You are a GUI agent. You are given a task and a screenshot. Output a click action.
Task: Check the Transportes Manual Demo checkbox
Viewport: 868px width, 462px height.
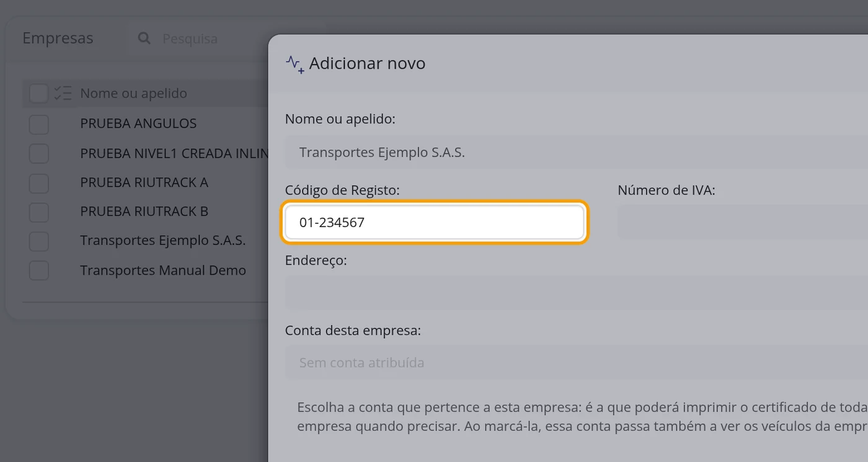(39, 270)
